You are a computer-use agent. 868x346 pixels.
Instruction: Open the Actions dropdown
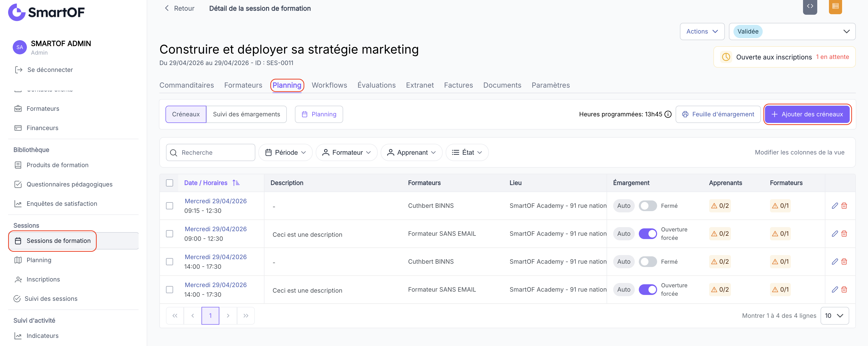click(x=702, y=31)
